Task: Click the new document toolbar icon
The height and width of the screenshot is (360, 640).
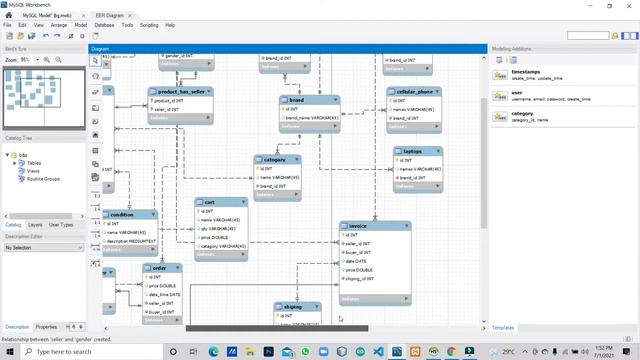Action: (10, 36)
